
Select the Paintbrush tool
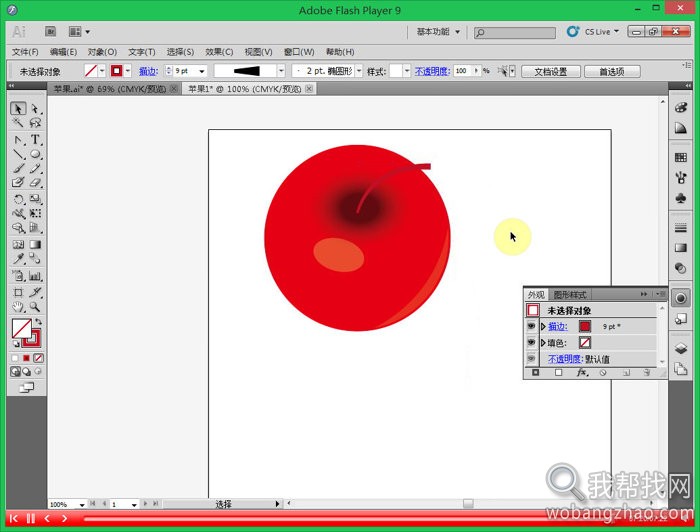[18, 168]
